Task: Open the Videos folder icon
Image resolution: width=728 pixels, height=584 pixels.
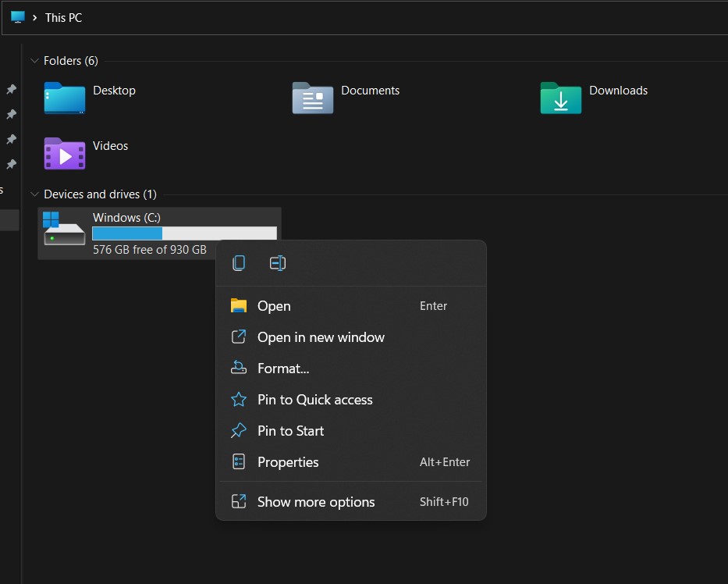Action: point(64,155)
